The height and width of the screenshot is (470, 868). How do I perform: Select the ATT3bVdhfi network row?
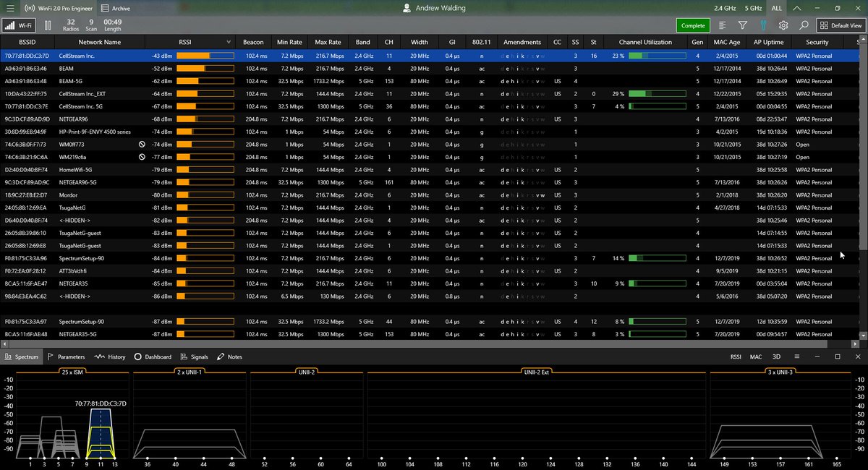coord(430,270)
